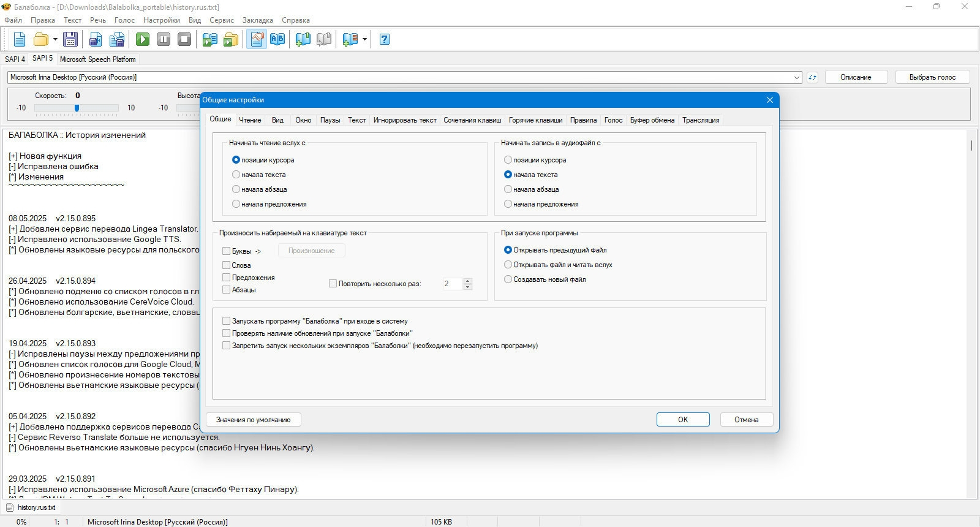980x527 pixels.
Task: Open the Голос menu
Action: [124, 20]
